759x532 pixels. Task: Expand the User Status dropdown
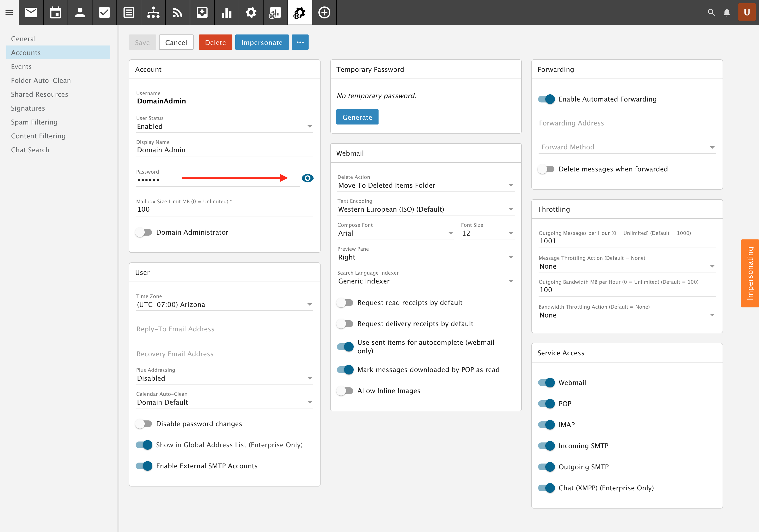coord(224,127)
